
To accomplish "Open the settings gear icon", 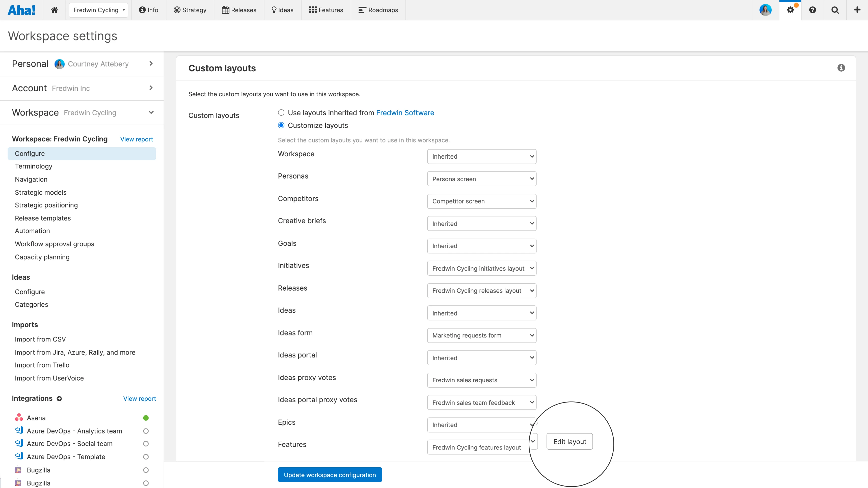I will tap(790, 10).
